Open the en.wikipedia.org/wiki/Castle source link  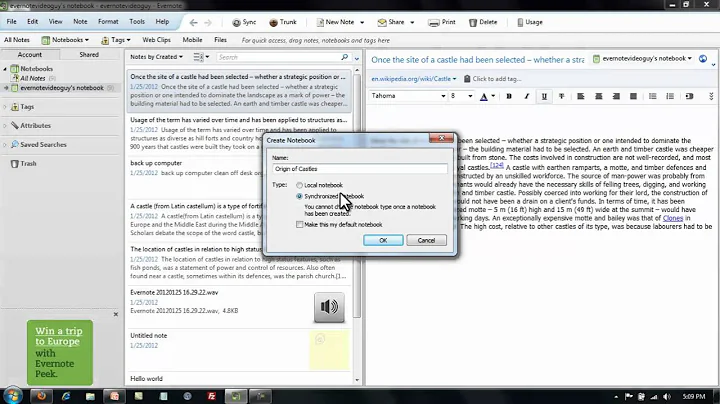[x=411, y=79]
